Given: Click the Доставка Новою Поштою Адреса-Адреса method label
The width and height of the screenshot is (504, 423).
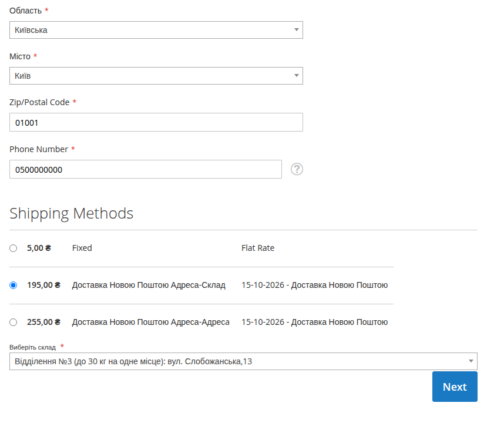Looking at the screenshot, I should [151, 322].
